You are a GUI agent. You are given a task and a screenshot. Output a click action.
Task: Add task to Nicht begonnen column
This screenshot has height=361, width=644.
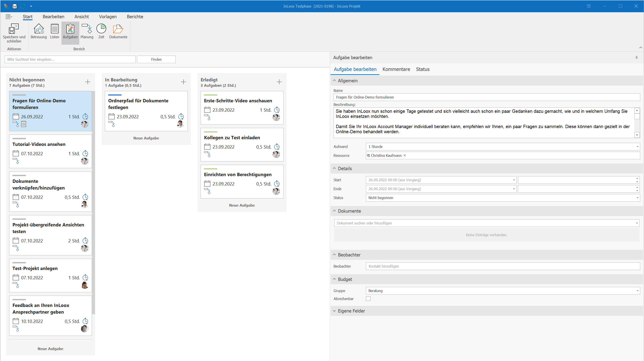(x=88, y=82)
